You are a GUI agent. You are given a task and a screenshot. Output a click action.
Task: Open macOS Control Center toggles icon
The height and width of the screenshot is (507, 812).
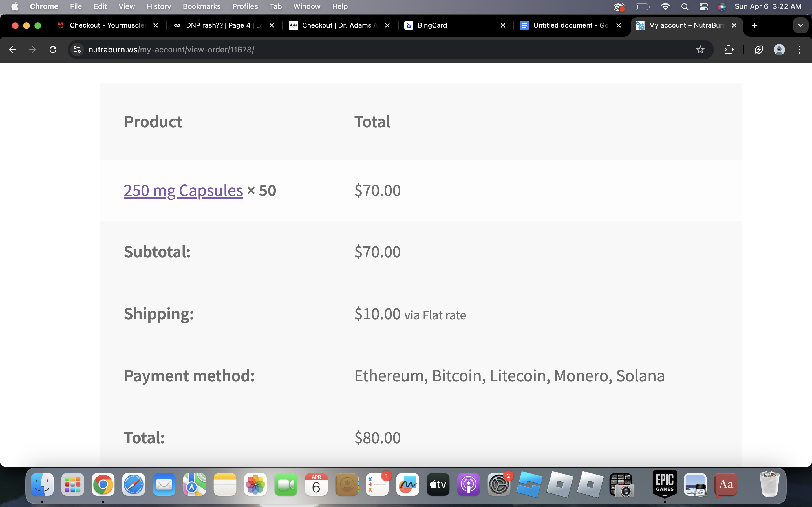coord(704,6)
